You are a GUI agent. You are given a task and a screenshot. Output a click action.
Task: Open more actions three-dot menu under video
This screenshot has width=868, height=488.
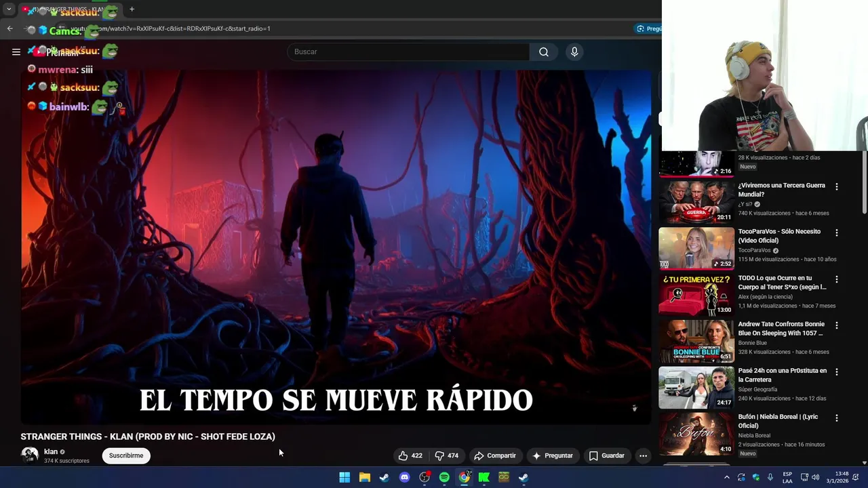pos(643,455)
